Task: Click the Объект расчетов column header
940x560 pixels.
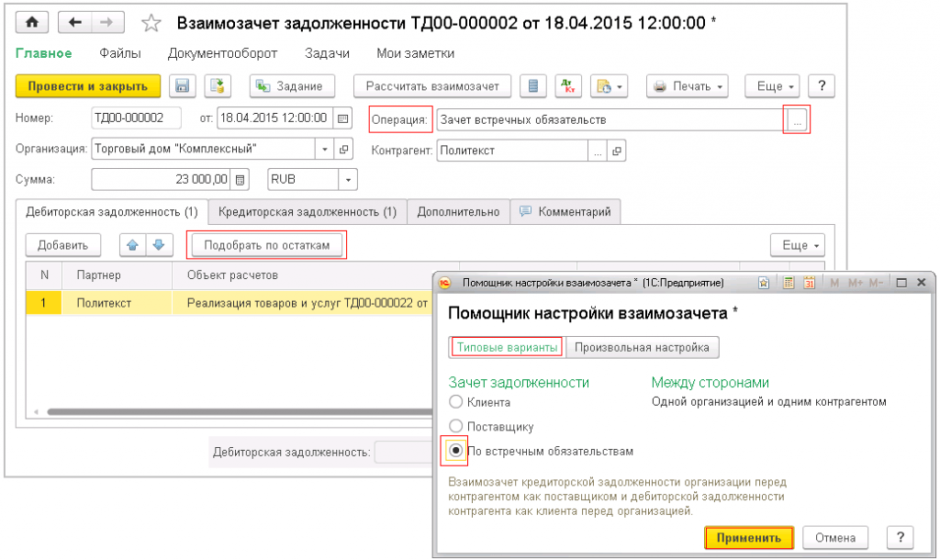Action: click(x=316, y=275)
